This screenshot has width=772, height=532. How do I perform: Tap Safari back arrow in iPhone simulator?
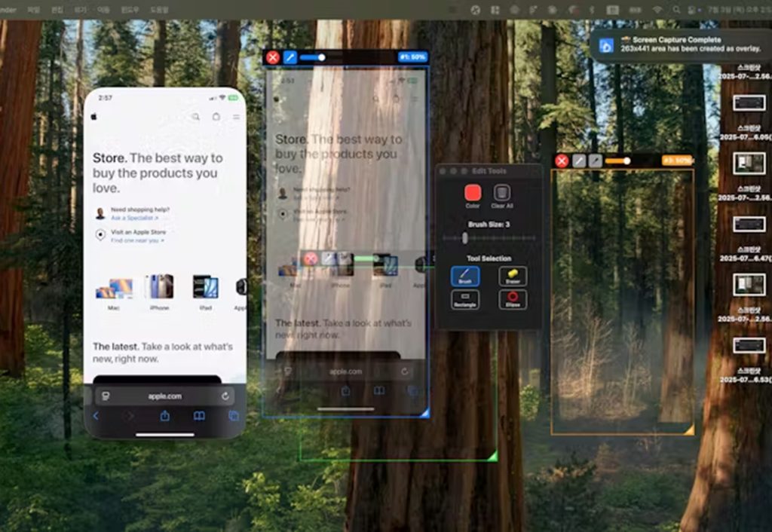[x=96, y=417]
